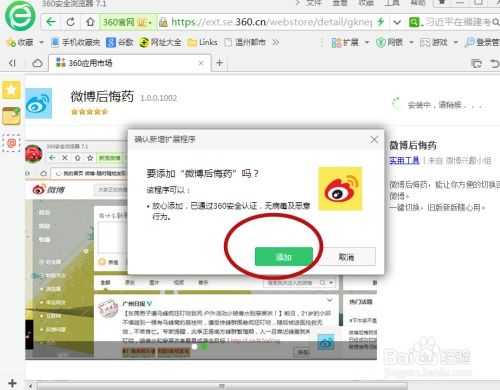The height and width of the screenshot is (390, 500).
Task: Click the 微博后悔药 app icon on the page
Action: click(x=39, y=103)
